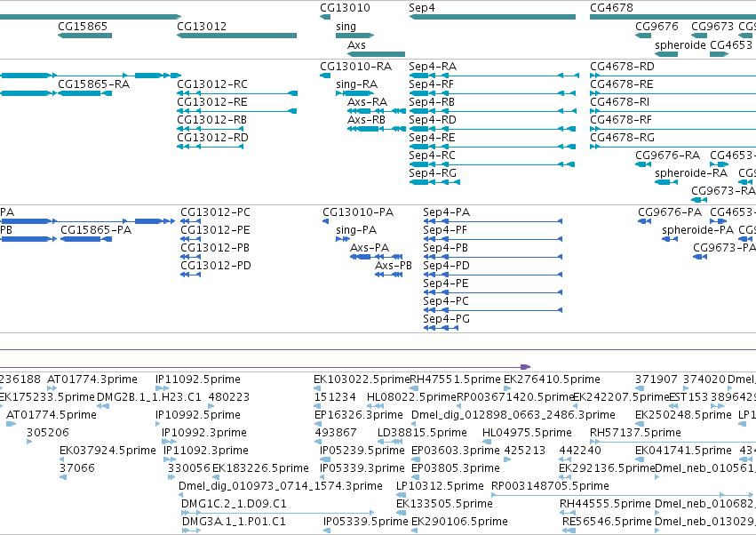The height and width of the screenshot is (535, 756).
Task: Click the CG13012 gene label
Action: click(202, 26)
